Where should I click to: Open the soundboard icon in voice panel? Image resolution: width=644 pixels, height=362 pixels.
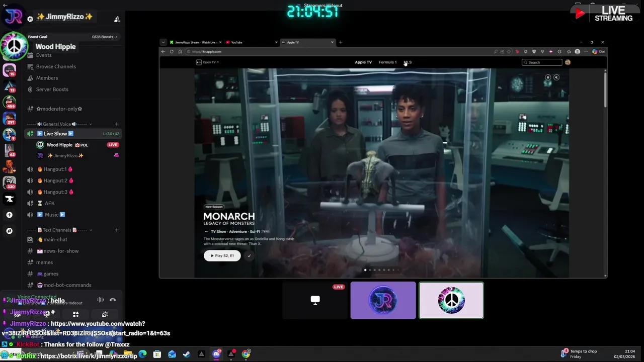105,314
